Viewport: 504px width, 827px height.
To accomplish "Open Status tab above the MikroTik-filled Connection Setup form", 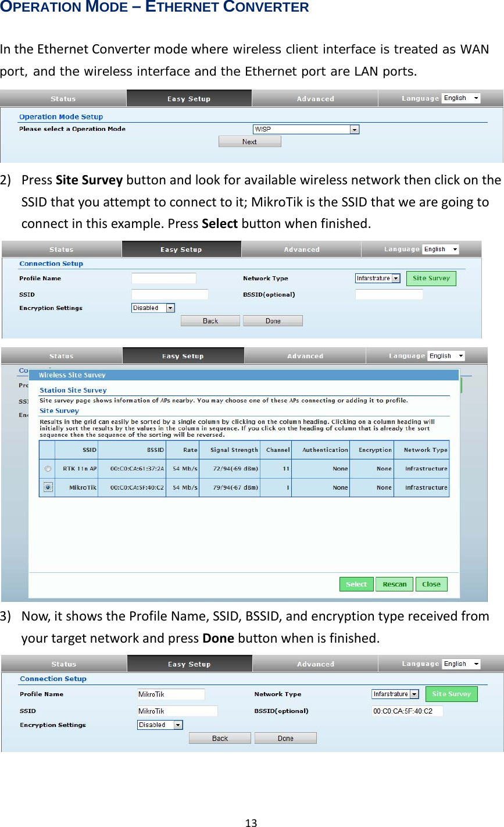I will [63, 664].
